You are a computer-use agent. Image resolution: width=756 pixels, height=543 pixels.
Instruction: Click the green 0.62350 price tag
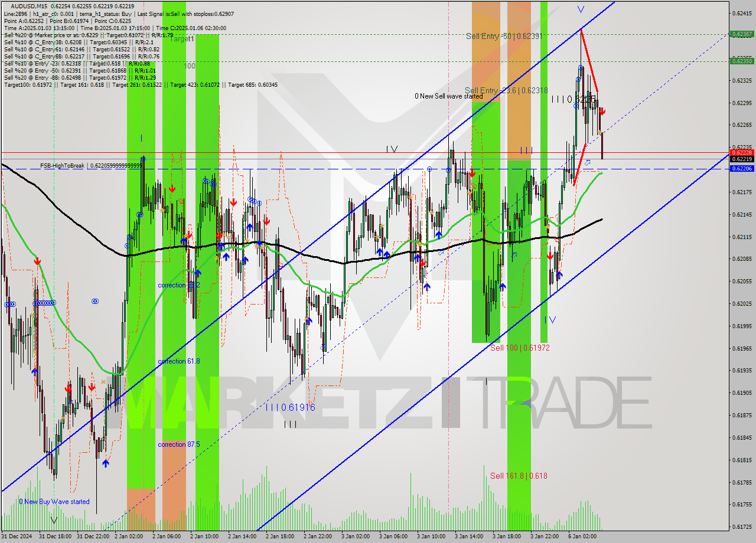(741, 61)
